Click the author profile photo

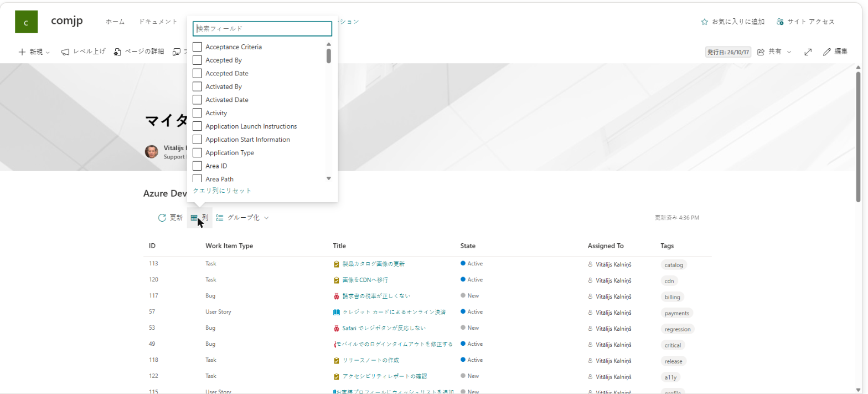click(152, 152)
